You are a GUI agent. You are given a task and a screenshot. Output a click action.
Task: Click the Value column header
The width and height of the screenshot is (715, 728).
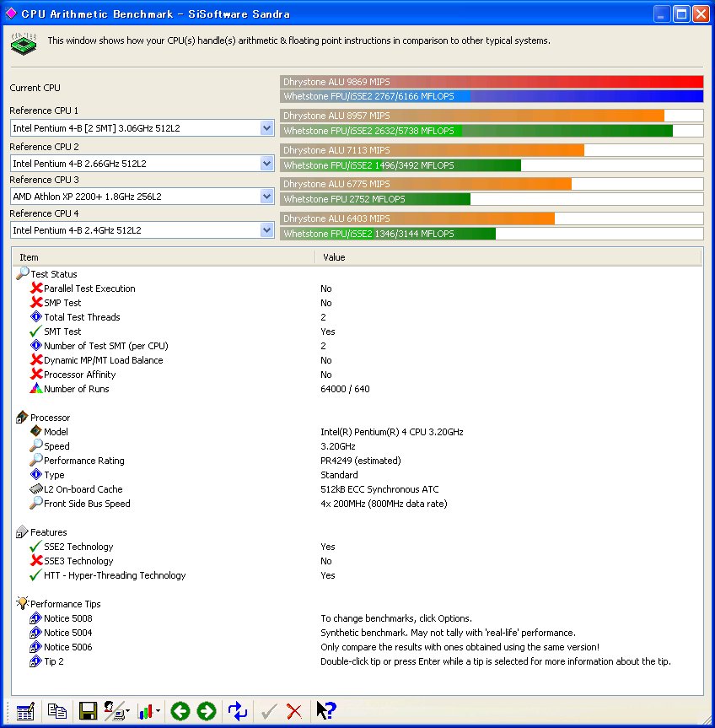(x=508, y=257)
